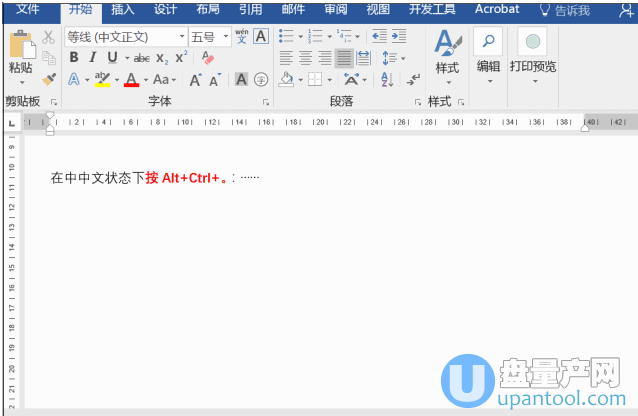Click the Format Painter brush icon
The image size is (638, 416).
tap(48, 80)
